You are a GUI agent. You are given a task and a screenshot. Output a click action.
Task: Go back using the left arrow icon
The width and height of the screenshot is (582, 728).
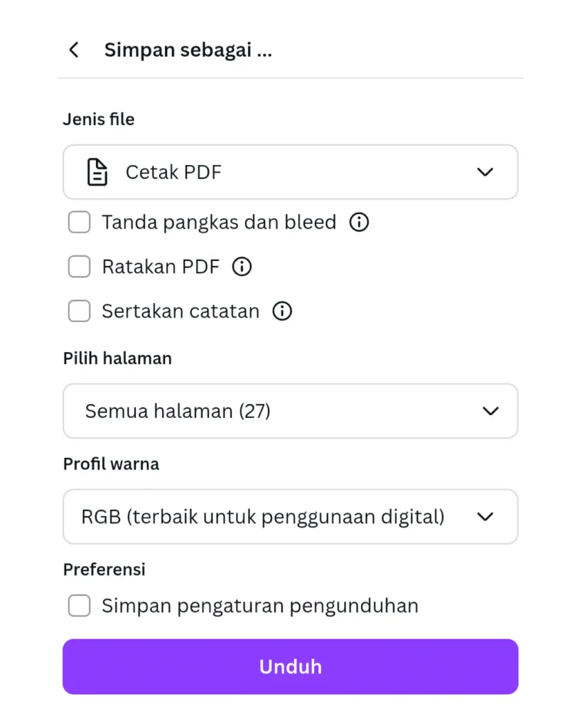(x=73, y=50)
